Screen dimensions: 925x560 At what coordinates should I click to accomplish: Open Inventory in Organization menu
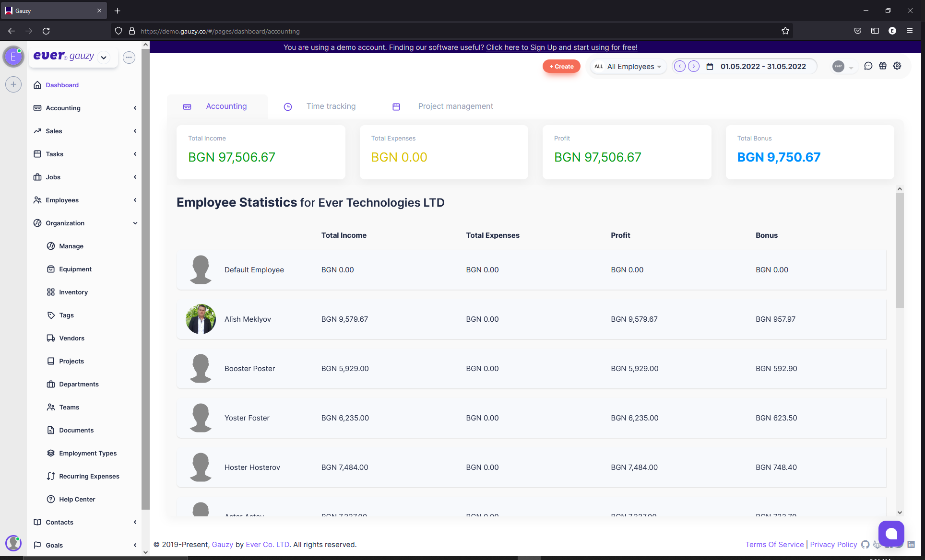[73, 292]
